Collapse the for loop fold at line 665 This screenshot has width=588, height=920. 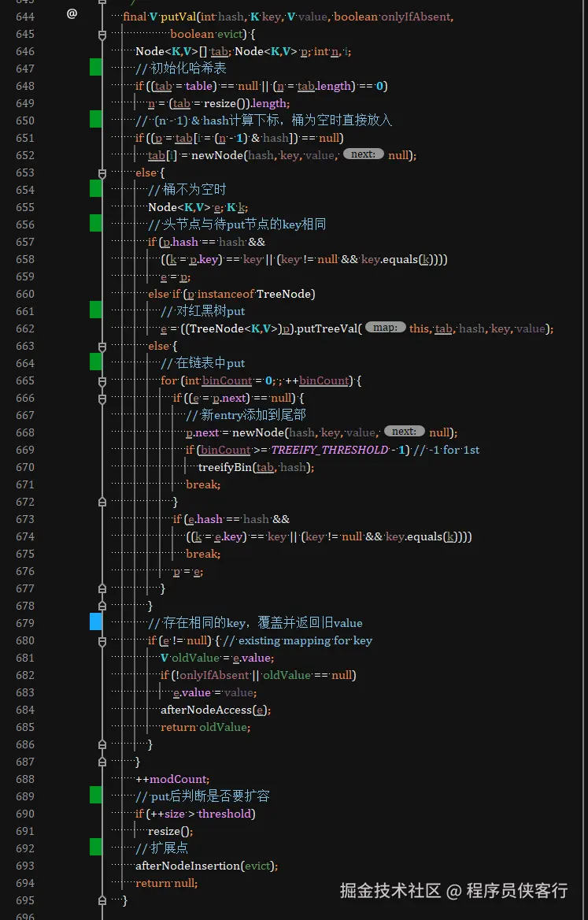coord(102,381)
